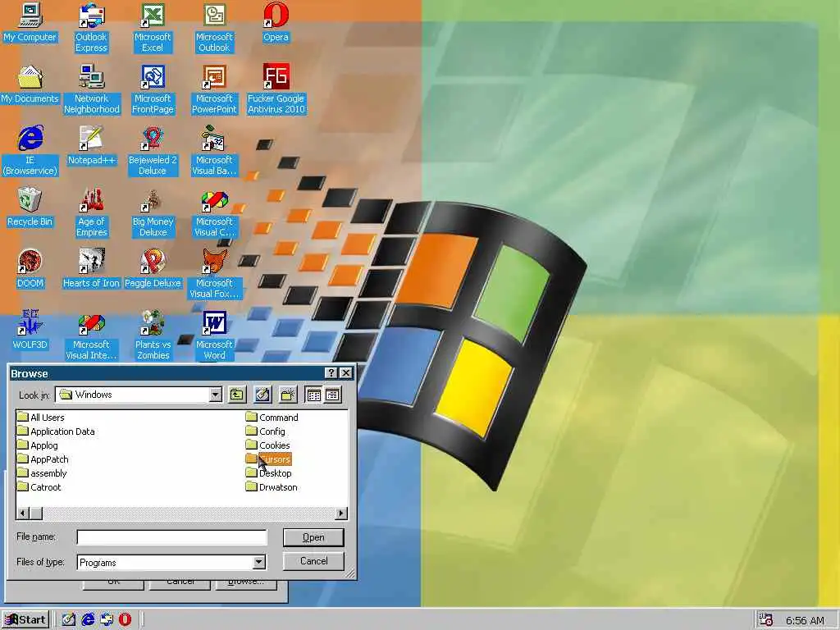Switch to List view in Browse dialog
This screenshot has height=630, width=840.
[x=314, y=395]
